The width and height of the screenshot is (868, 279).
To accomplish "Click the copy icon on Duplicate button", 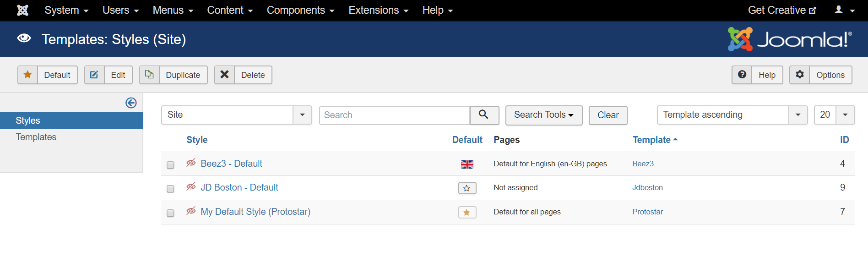I will [149, 75].
